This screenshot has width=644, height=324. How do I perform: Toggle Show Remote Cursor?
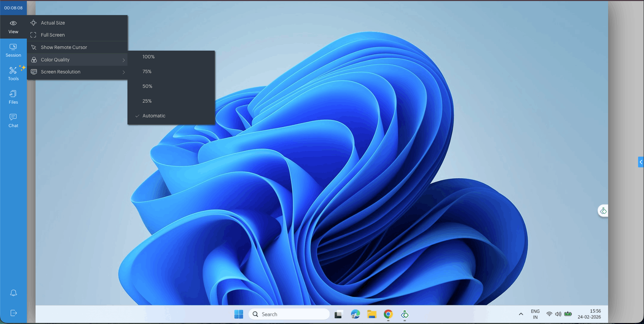pos(64,47)
